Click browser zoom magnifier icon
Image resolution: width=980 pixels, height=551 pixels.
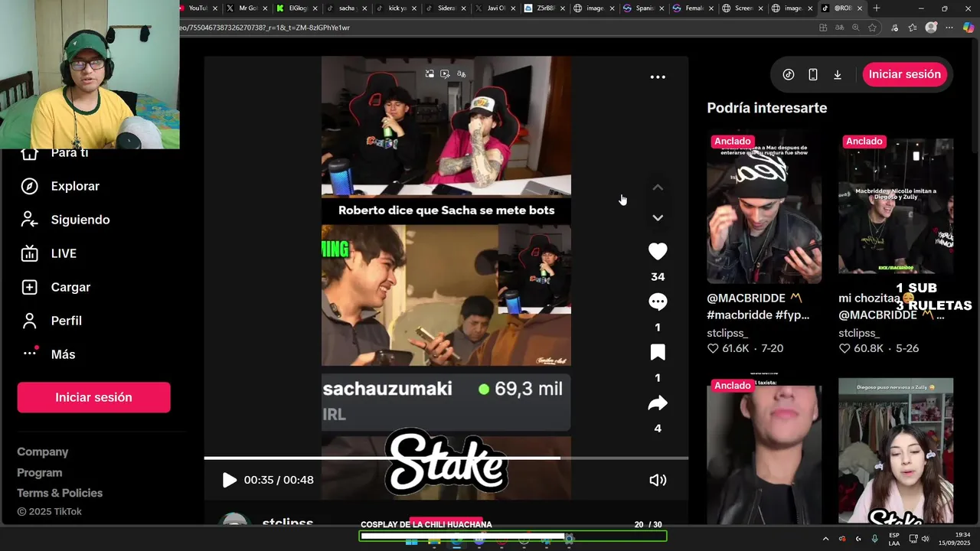[x=856, y=28]
